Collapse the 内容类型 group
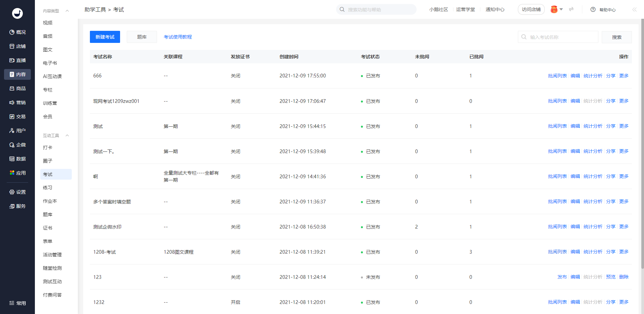This screenshot has height=314, width=644. (67, 11)
